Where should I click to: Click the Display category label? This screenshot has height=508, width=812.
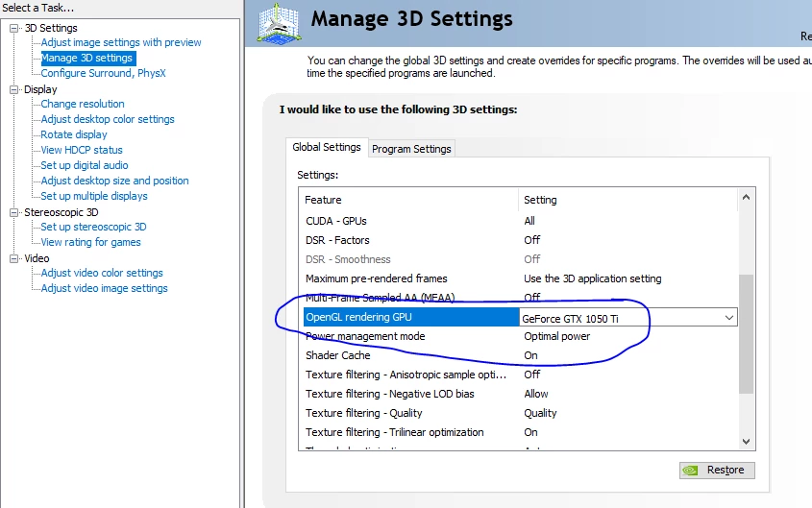[x=40, y=89]
